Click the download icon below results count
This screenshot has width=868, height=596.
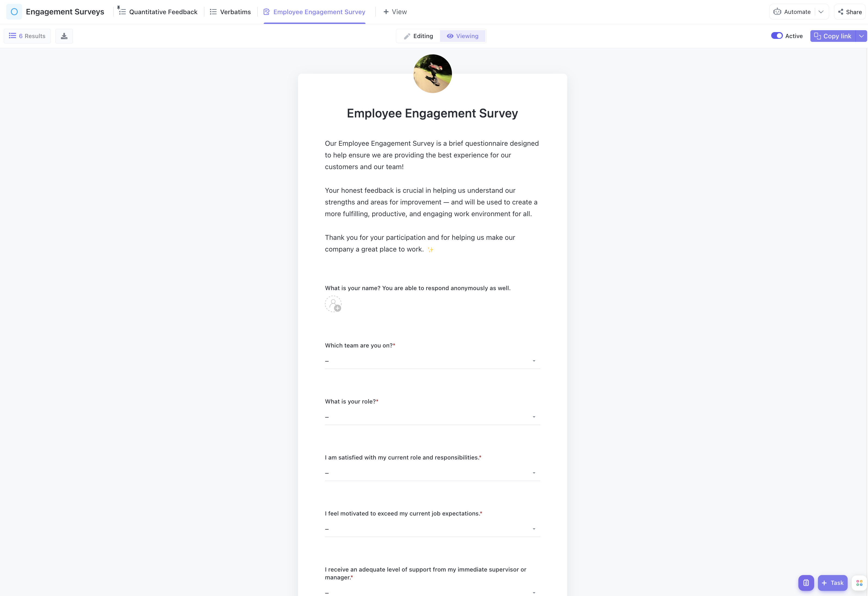coord(64,36)
